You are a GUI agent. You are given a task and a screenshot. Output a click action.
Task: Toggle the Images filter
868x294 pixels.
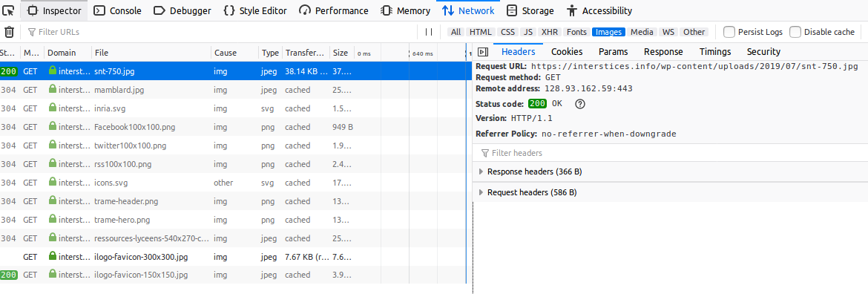(608, 32)
